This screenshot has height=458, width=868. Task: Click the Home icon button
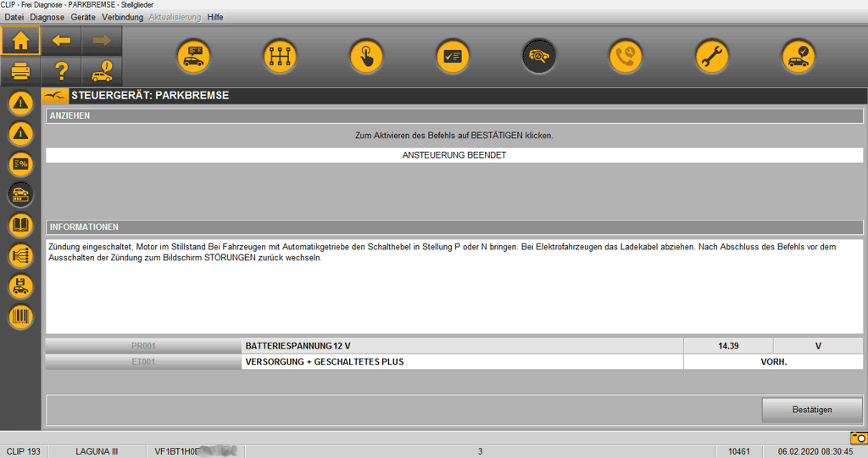point(20,40)
